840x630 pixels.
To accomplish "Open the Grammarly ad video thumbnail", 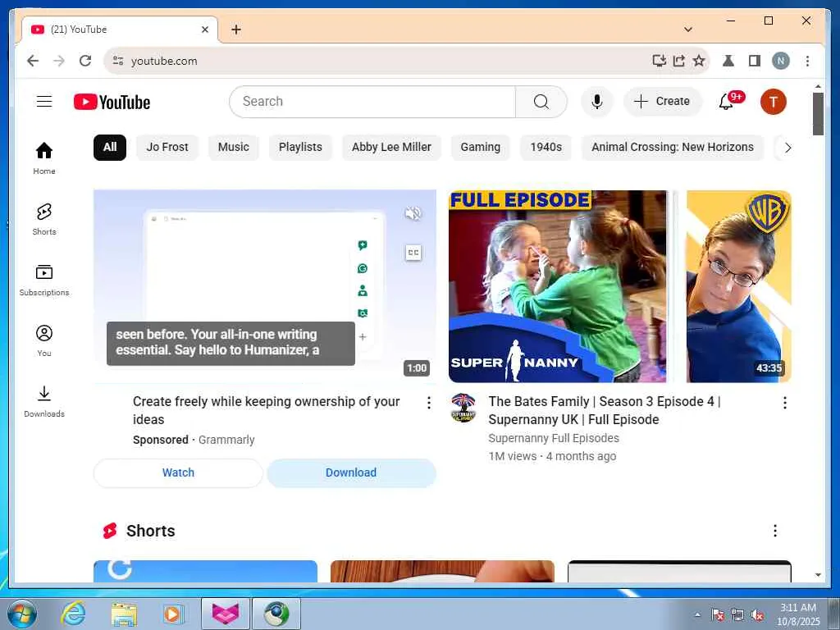I will (265, 286).
